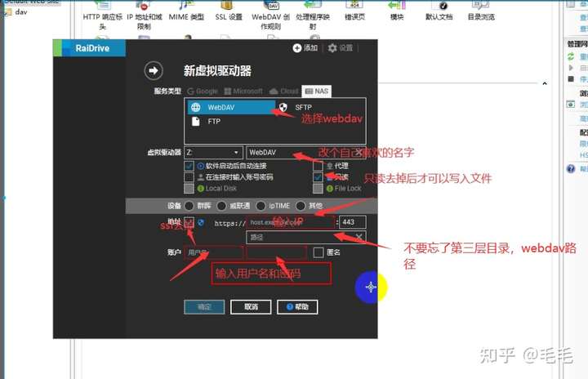Click the blue shield icon next to address
588x379 pixels.
coord(201,222)
